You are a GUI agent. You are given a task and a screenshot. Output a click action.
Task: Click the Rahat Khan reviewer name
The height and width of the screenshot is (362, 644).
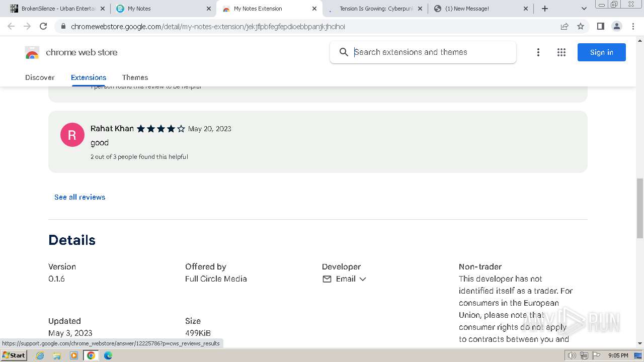(112, 129)
